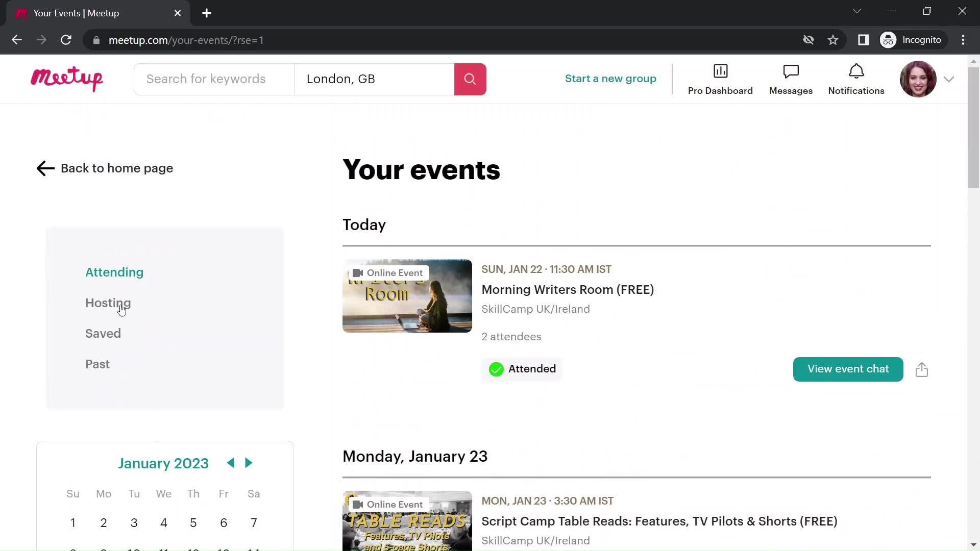
Task: Select Attending tab in sidebar
Action: click(x=114, y=272)
